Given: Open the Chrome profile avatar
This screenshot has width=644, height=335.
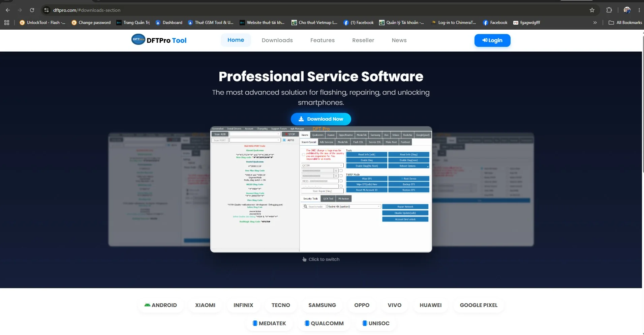Looking at the screenshot, I should 627,10.
